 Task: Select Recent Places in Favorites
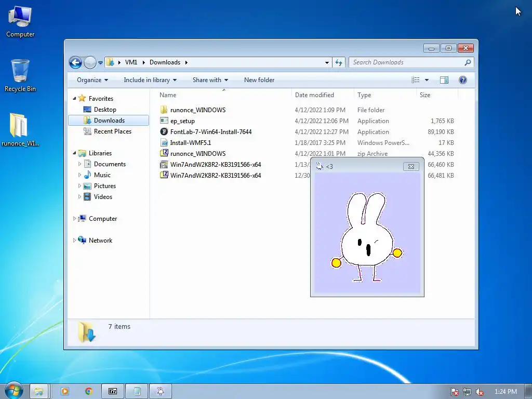coord(112,131)
